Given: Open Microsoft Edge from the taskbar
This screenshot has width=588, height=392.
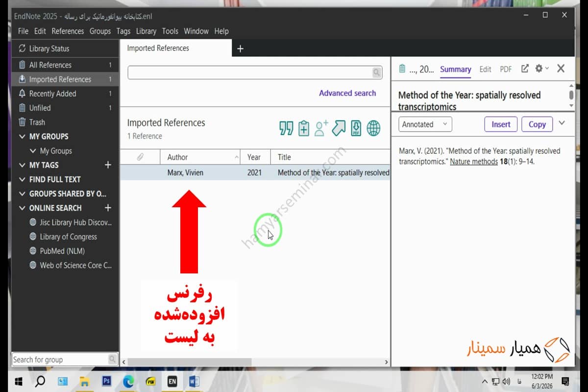Looking at the screenshot, I should click(128, 381).
